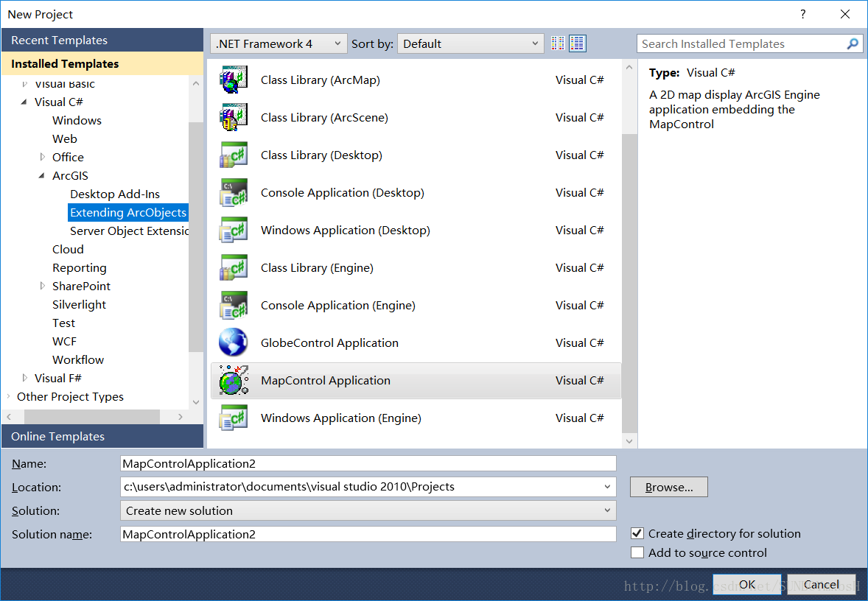This screenshot has height=601, width=868.
Task: Select Desktop Add-Ins category
Action: point(115,194)
